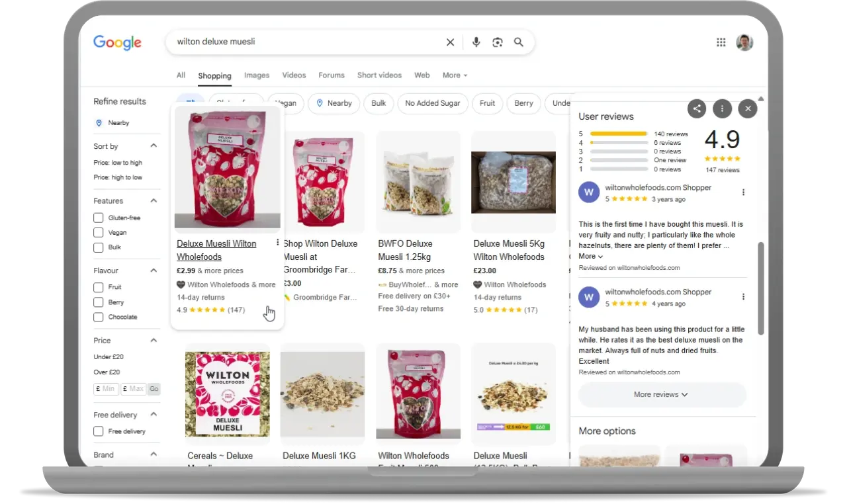The width and height of the screenshot is (847, 504).
Task: Open the More dropdown in search tabs
Action: tap(455, 75)
